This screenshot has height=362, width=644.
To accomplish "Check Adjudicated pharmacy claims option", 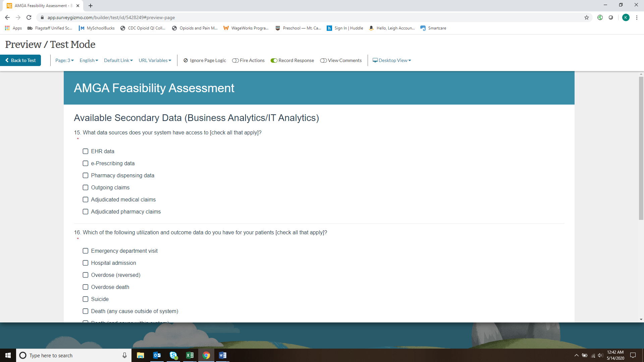I will point(86,212).
